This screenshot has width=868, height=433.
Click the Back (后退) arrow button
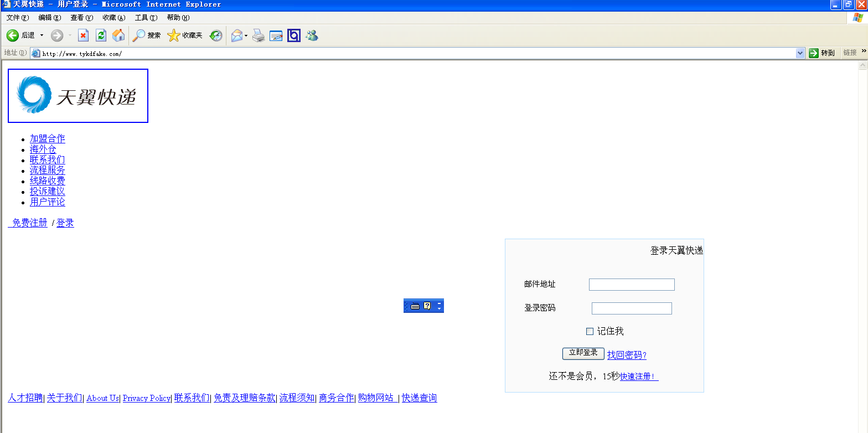point(13,35)
